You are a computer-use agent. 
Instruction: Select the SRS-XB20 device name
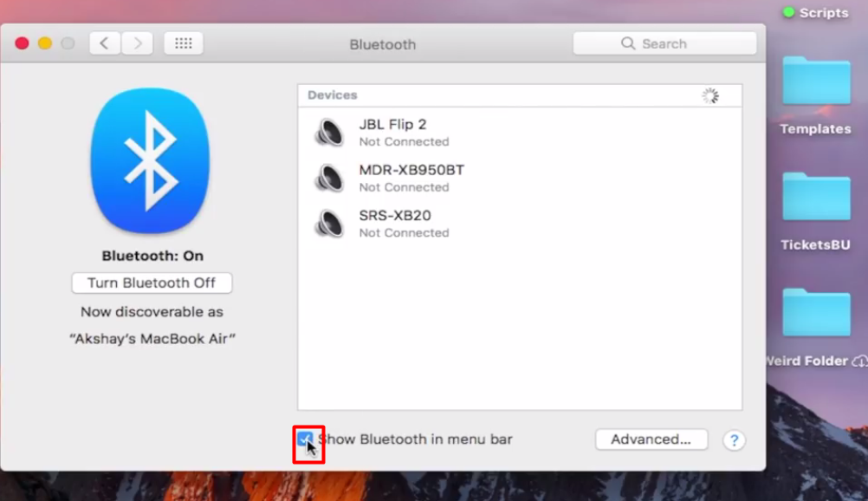pyautogui.click(x=395, y=215)
